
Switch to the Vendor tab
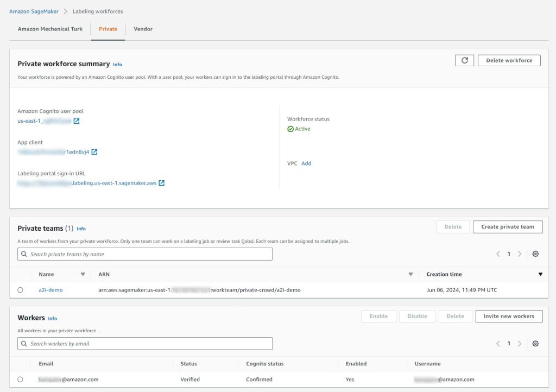pos(143,29)
